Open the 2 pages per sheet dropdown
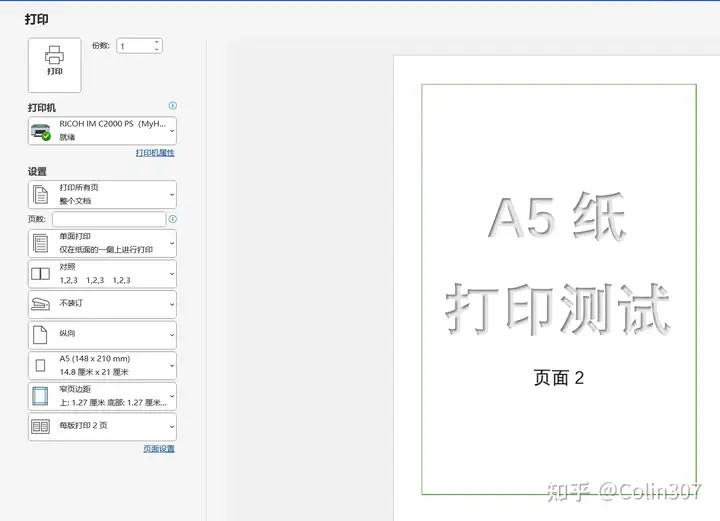 [x=102, y=427]
